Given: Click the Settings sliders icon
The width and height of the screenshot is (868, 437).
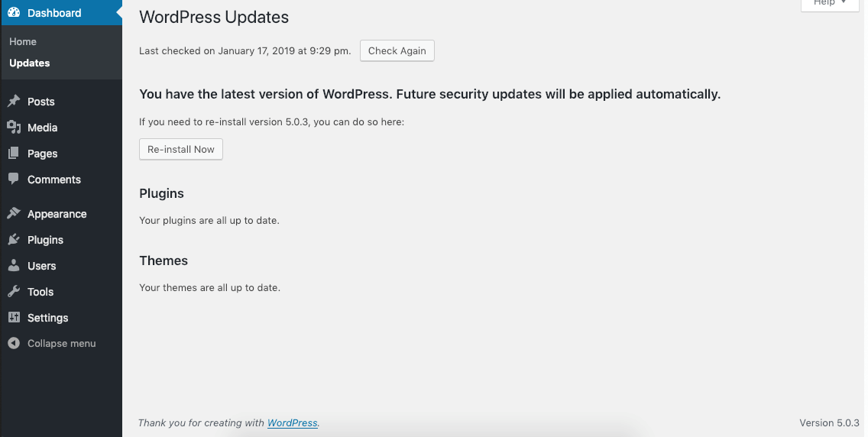Looking at the screenshot, I should click(x=14, y=318).
